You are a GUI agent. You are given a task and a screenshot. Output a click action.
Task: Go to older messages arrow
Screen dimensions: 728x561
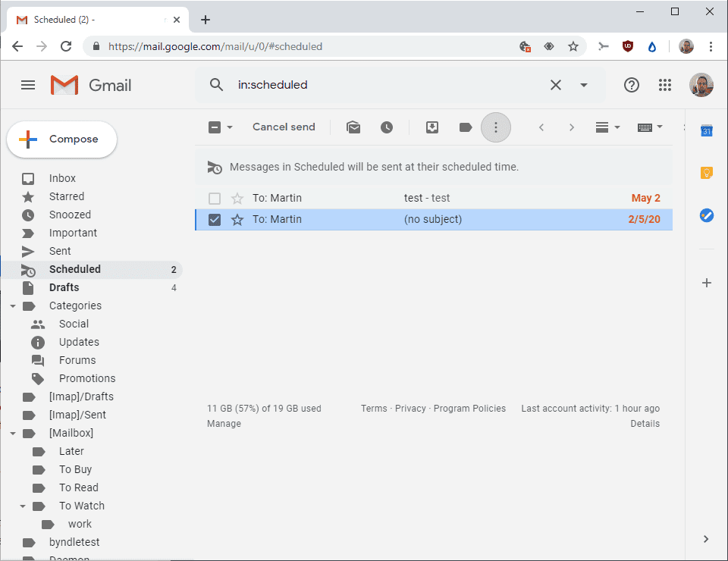click(x=572, y=127)
